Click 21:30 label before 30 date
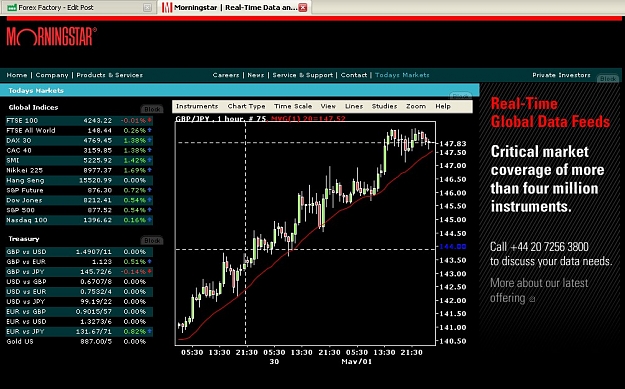This screenshot has width=625, height=389. point(247,353)
